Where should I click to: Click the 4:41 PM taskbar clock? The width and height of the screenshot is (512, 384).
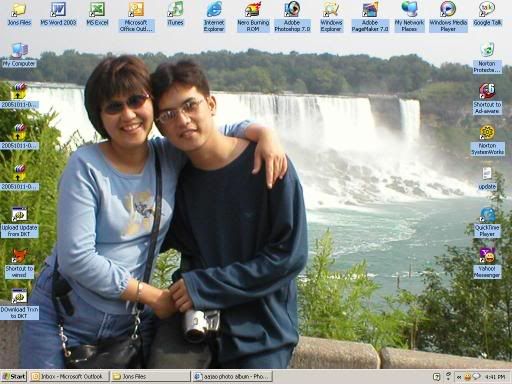495,377
